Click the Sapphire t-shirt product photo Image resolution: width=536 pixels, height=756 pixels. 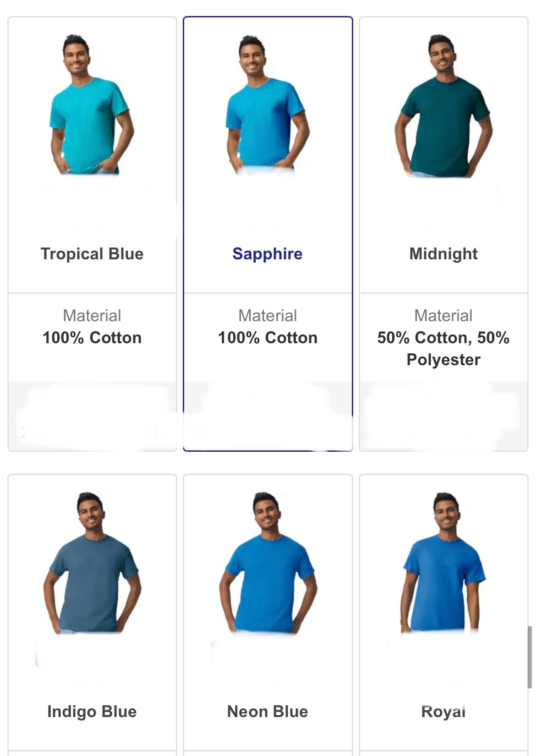click(268, 104)
